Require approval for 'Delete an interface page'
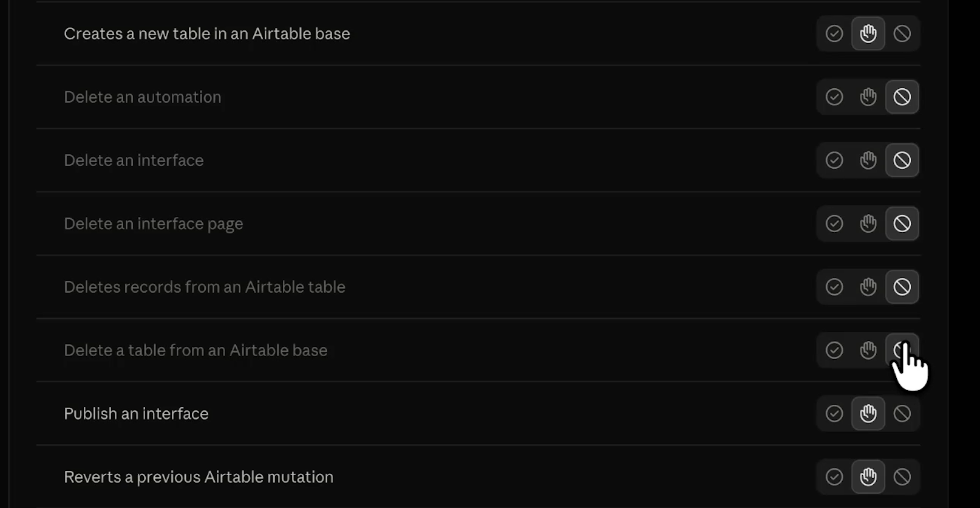The image size is (980, 508). [x=868, y=224]
